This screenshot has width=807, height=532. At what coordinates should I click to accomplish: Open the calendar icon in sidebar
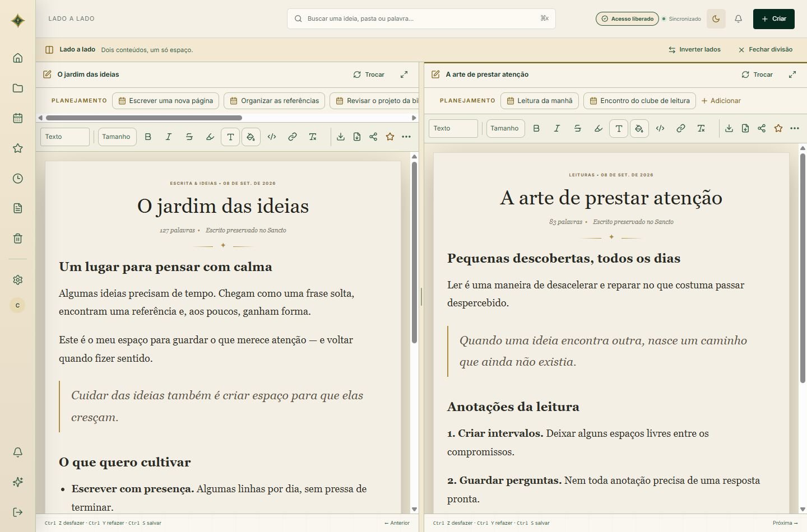[18, 118]
